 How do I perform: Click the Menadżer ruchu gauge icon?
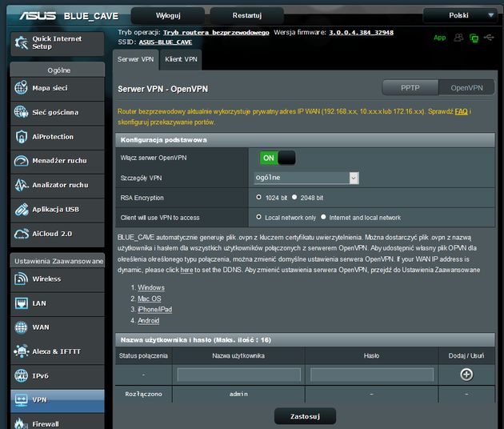(22, 160)
